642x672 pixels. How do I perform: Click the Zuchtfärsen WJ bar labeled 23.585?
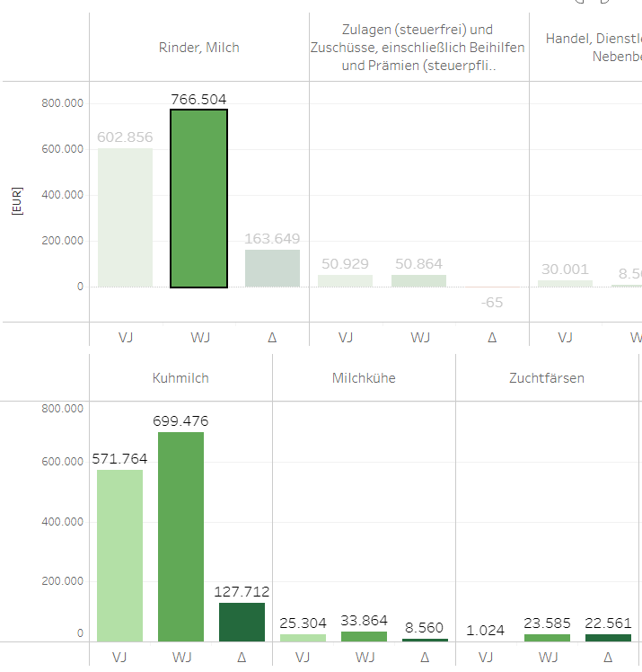coord(547,638)
